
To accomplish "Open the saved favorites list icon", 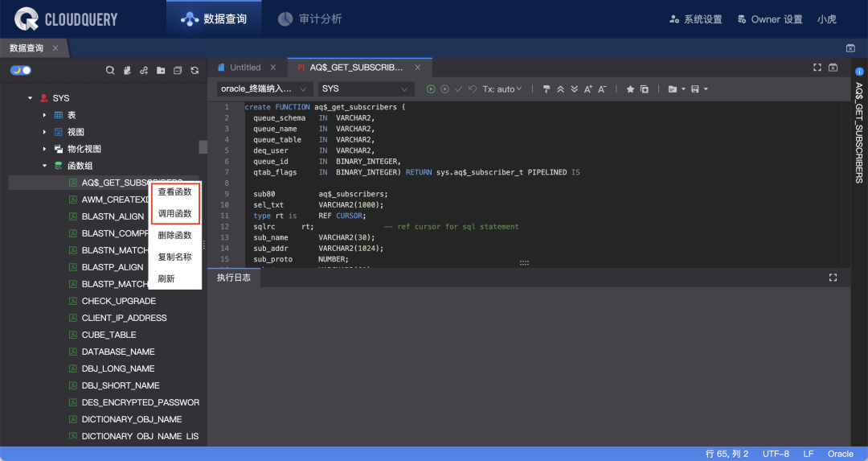I will point(645,89).
